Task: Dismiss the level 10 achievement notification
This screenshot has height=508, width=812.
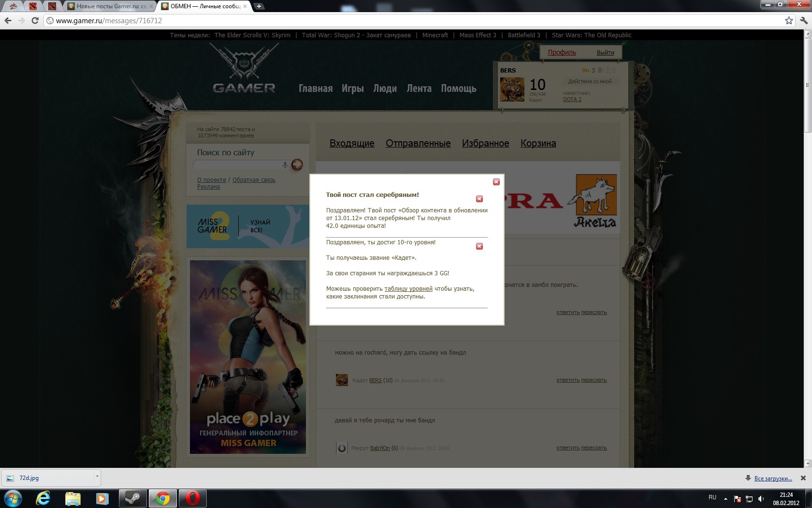Action: tap(479, 246)
